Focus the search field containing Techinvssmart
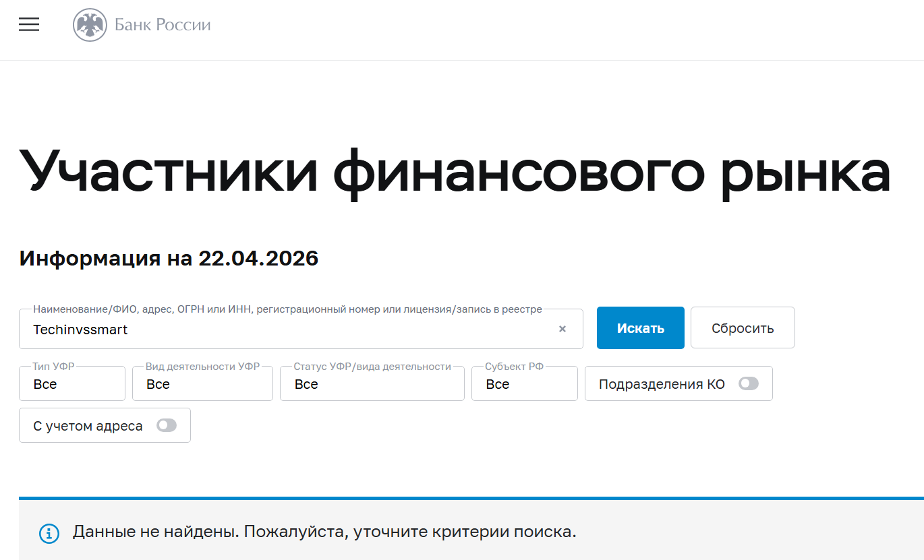Image resolution: width=924 pixels, height=560 pixels. (301, 329)
